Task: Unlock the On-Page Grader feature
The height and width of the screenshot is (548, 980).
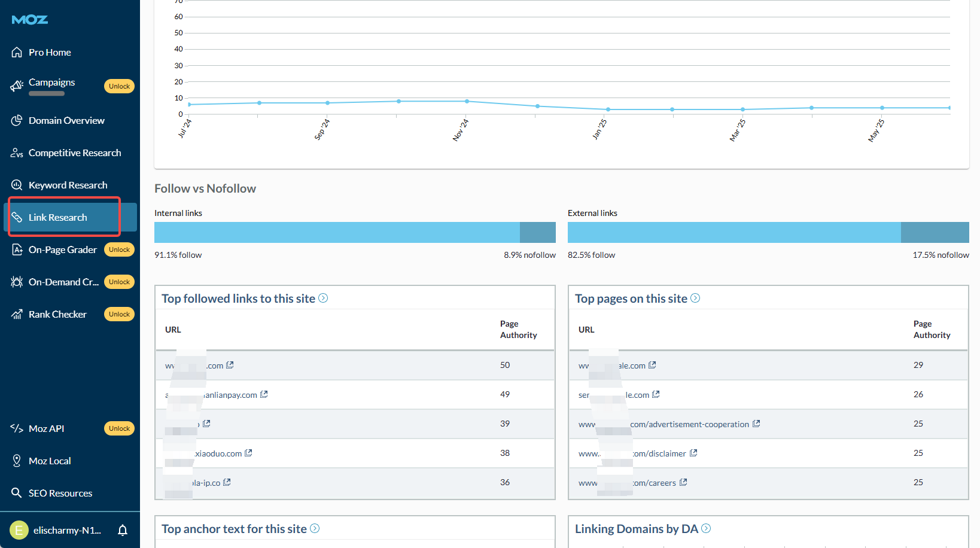Action: (x=119, y=249)
